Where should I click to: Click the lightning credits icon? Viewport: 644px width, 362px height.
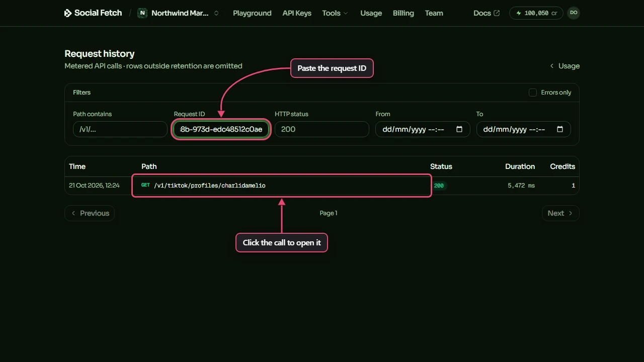pyautogui.click(x=519, y=13)
